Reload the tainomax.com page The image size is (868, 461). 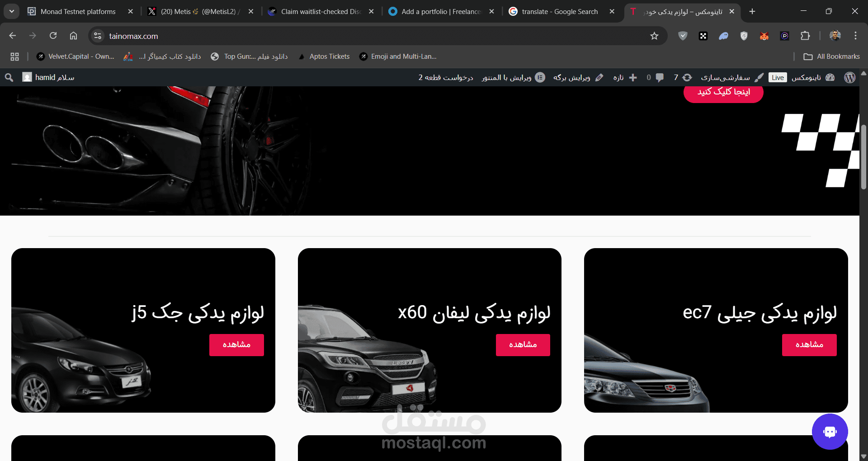[53, 36]
